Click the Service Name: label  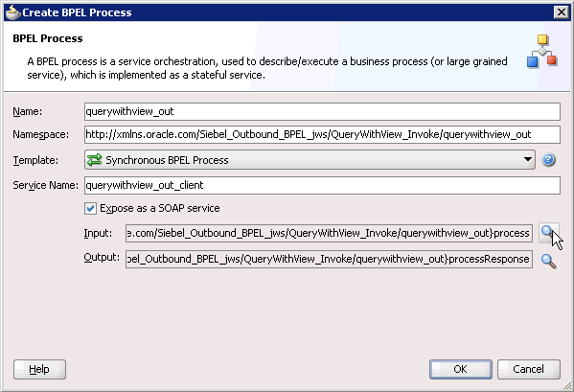(45, 185)
